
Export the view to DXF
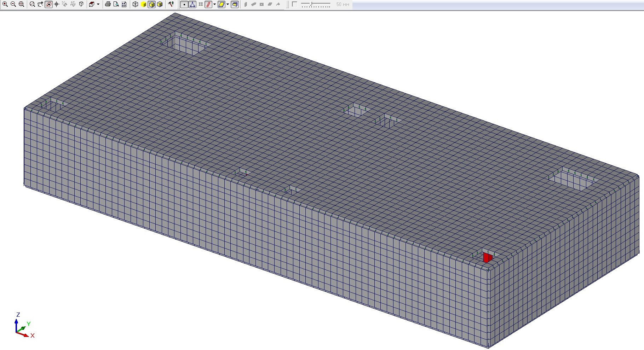(x=124, y=4)
